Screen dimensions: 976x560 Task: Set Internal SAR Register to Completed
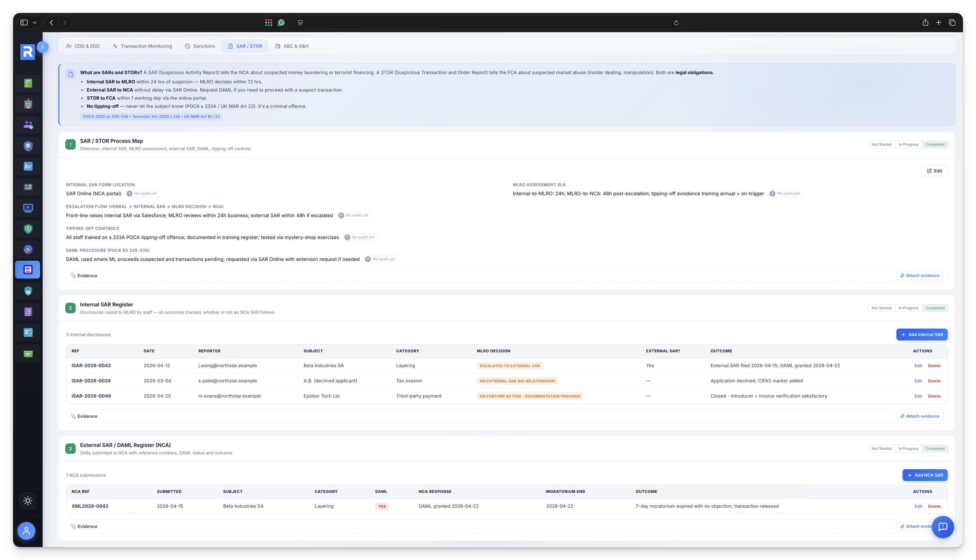[935, 308]
